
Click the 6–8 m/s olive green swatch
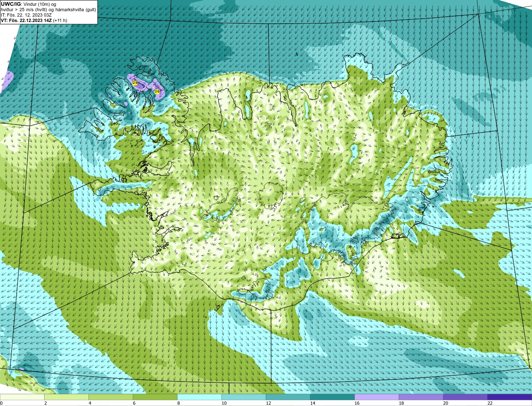click(x=155, y=397)
